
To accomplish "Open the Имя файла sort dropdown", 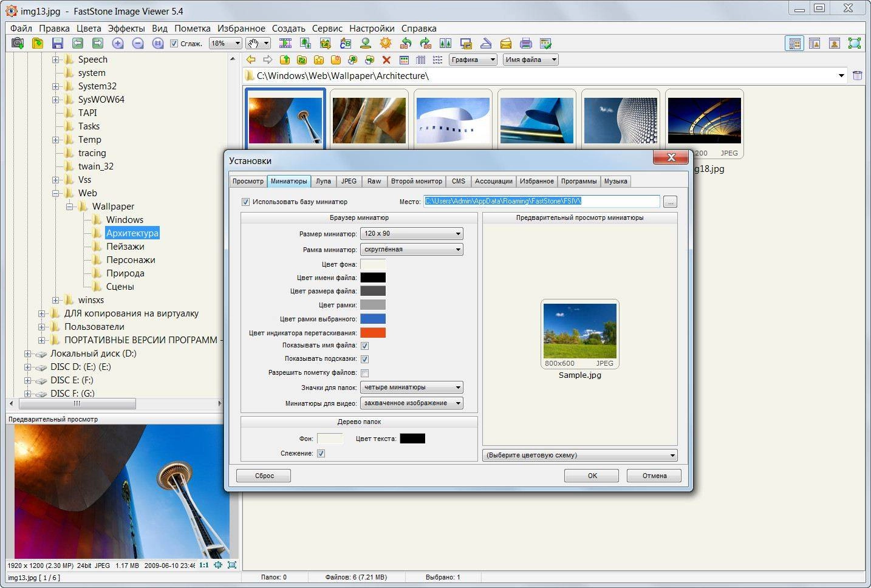I will 530,60.
